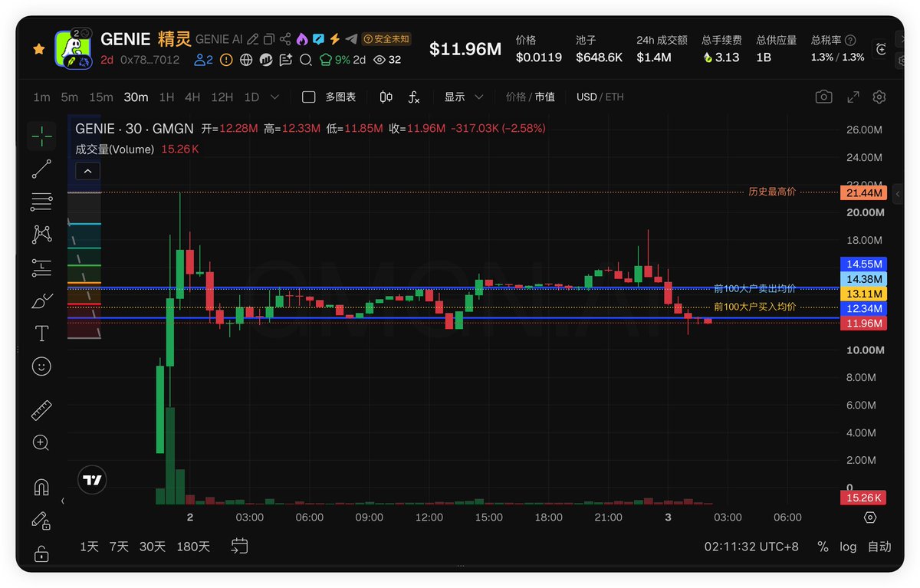Set the range to 180天
The height and width of the screenshot is (588, 920).
coord(193,547)
